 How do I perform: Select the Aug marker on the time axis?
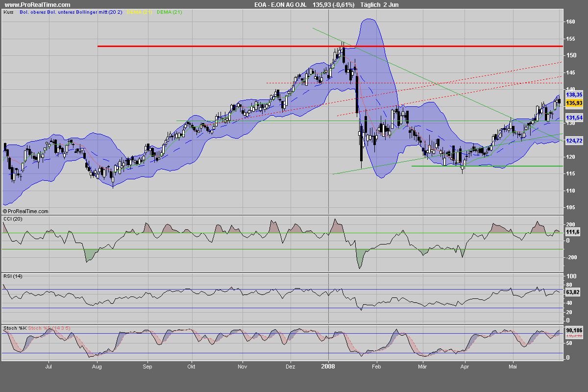(97, 366)
